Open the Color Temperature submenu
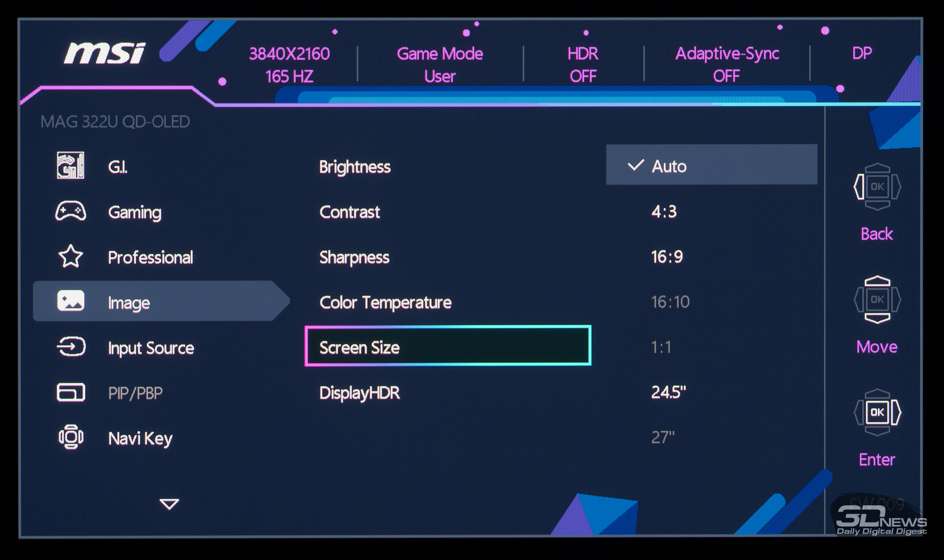The image size is (944, 560). tap(385, 302)
